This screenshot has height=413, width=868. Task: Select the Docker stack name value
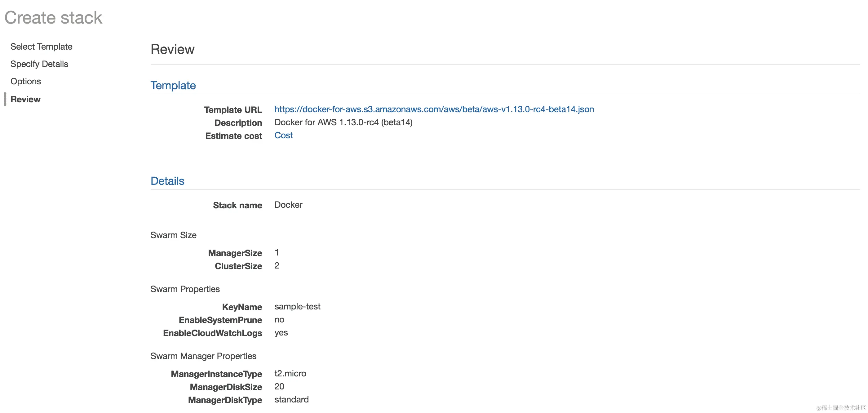pos(288,205)
